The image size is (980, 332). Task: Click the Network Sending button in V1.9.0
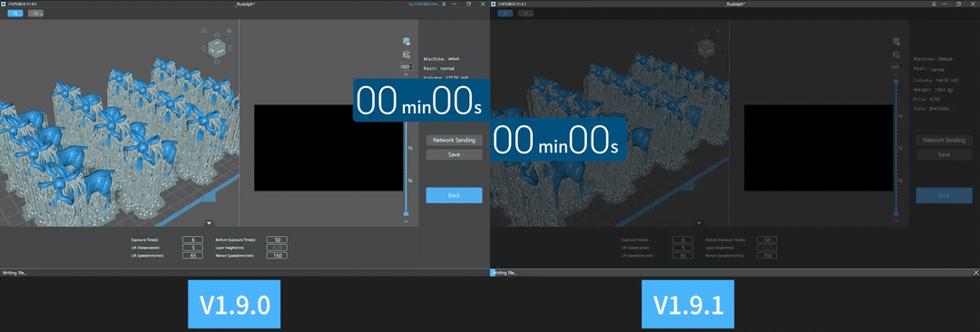coord(455,140)
